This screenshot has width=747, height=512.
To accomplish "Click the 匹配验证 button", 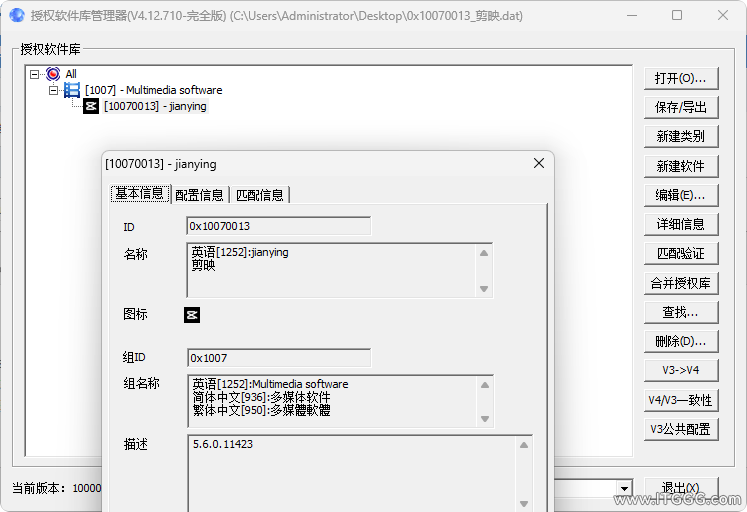I will tap(681, 254).
